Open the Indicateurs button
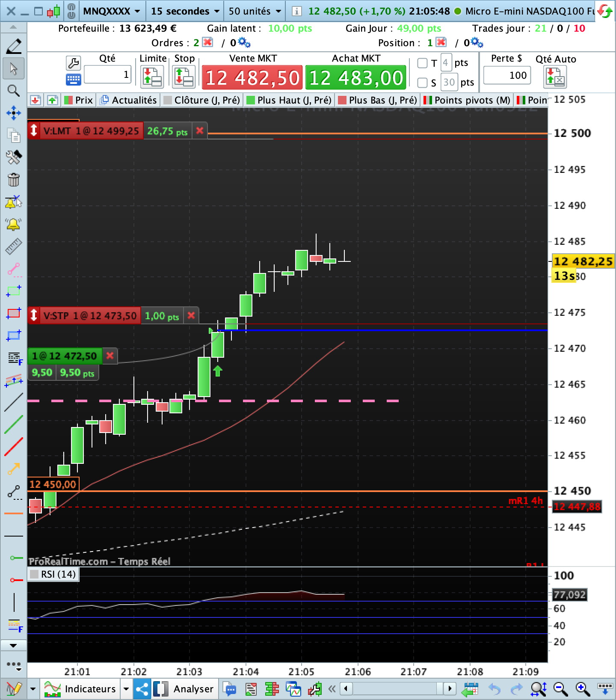The image size is (616, 700). (x=80, y=689)
